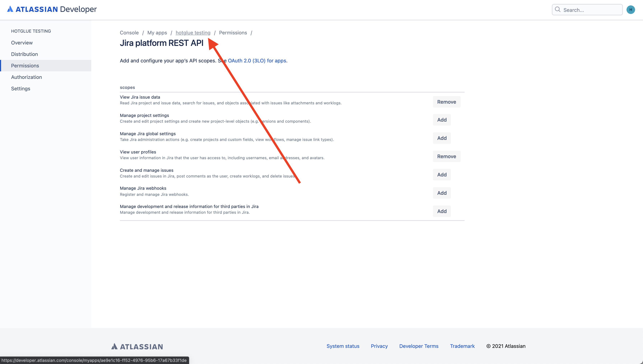Remove the View Jira issue data scope
Screen dimensions: 643x364
(x=446, y=102)
